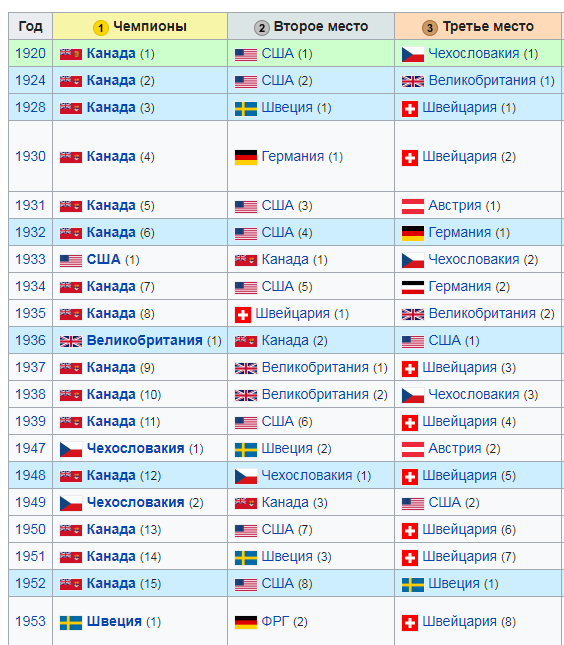Open the Великобритания champion link in 1936
This screenshot has width=564, height=645.
pyautogui.click(x=144, y=341)
